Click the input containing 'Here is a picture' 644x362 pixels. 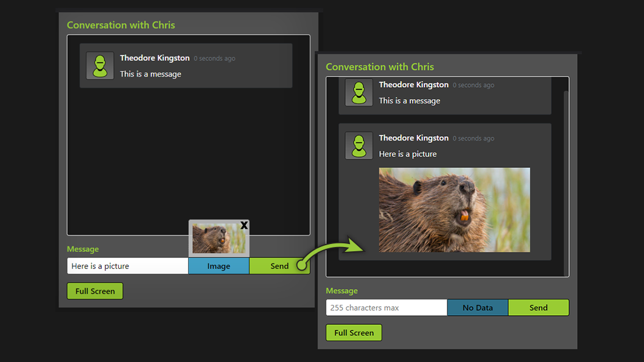[127, 266]
